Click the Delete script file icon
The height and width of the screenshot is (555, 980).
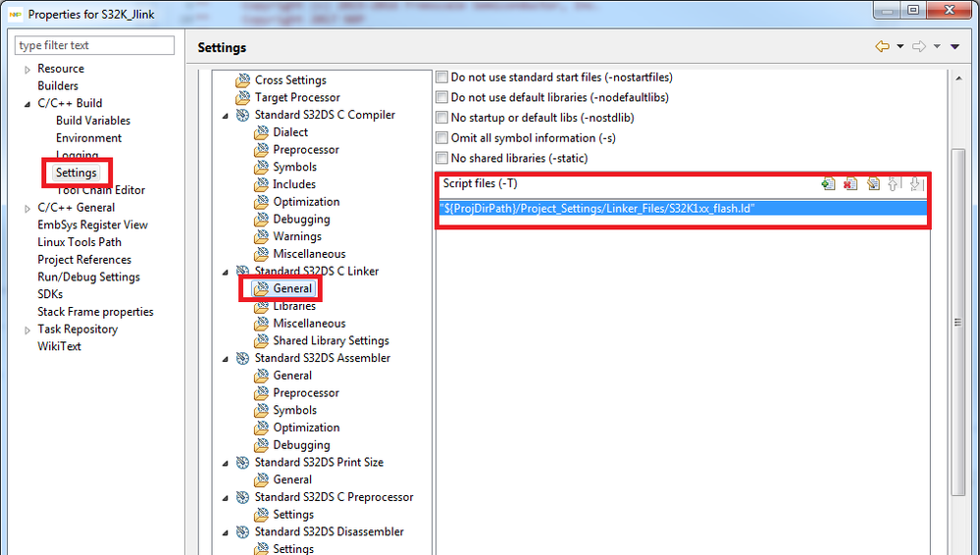pyautogui.click(x=850, y=183)
